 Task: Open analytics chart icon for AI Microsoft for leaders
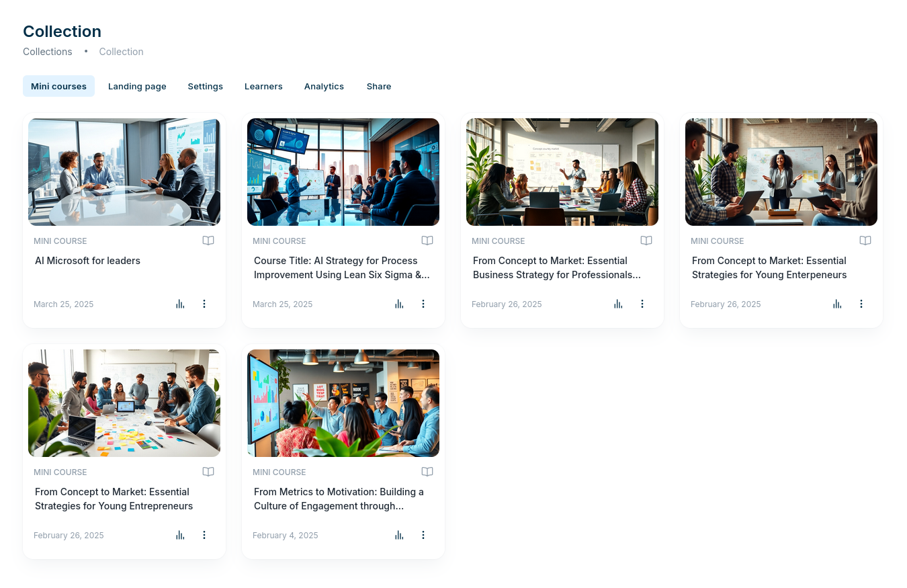(x=180, y=304)
